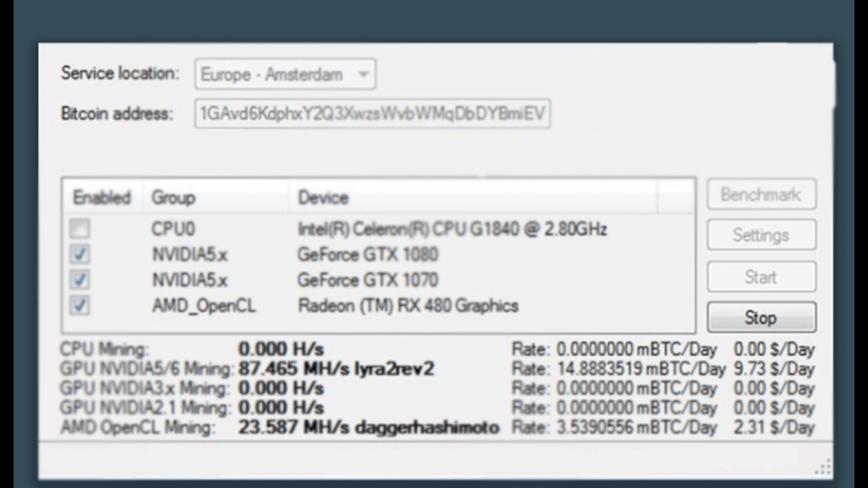868x488 pixels.
Task: Select the Radeon (TM) RX 480 Graphics text
Action: point(408,305)
